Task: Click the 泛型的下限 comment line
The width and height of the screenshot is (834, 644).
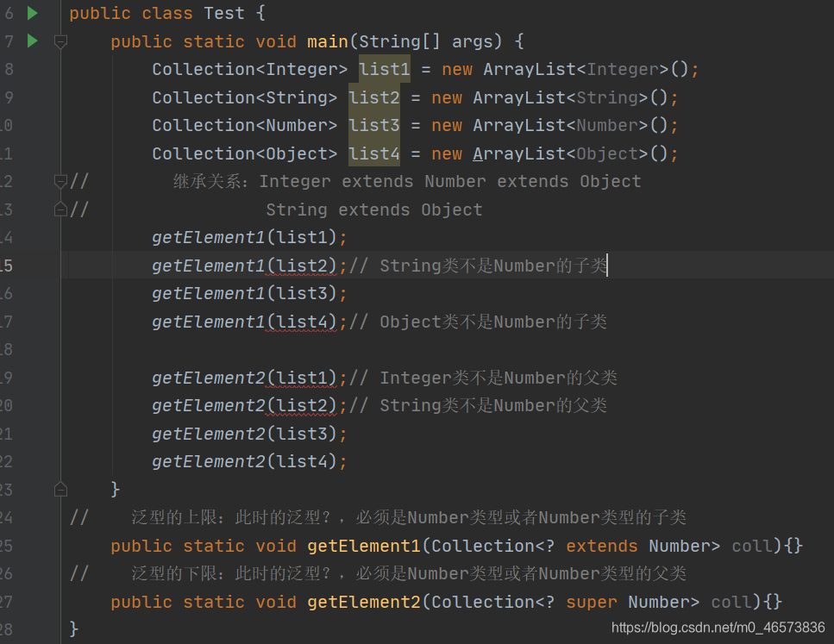Action: pos(378,573)
